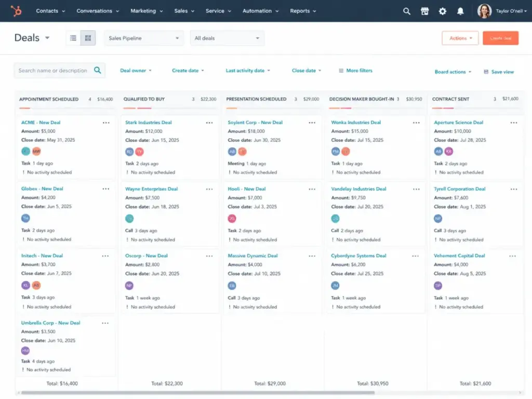This screenshot has width=532, height=399.
Task: Open options menu for Hooli - New Deal
Action: (x=312, y=189)
